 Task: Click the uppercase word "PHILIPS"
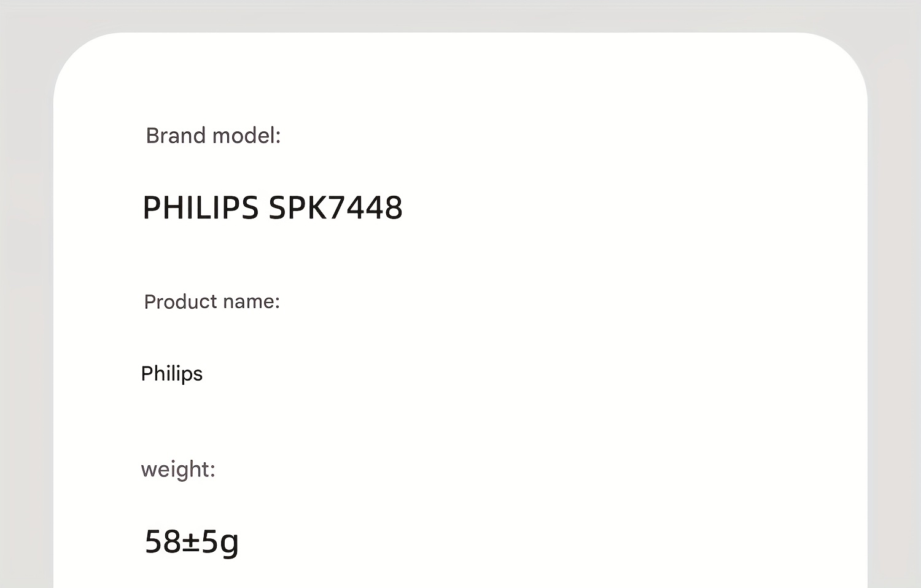tap(200, 207)
